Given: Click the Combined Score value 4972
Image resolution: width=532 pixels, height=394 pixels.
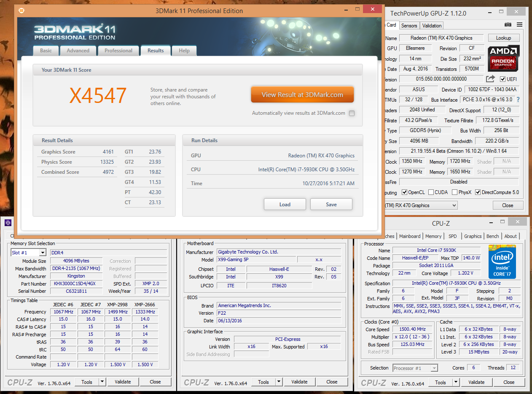Looking at the screenshot, I should (x=108, y=172).
